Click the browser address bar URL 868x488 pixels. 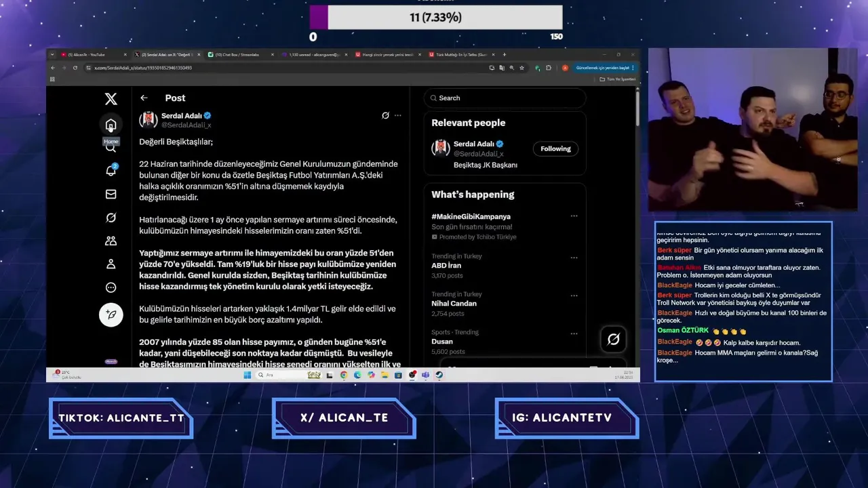click(x=142, y=68)
